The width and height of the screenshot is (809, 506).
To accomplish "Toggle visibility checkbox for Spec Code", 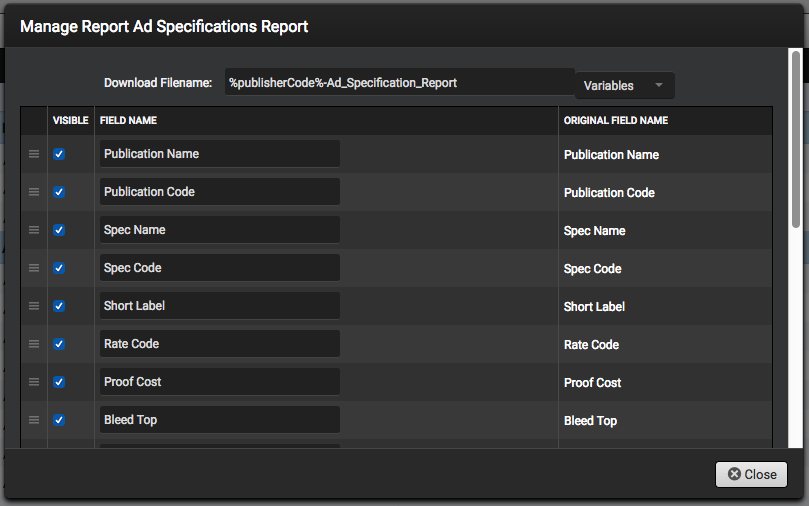I will [x=59, y=268].
